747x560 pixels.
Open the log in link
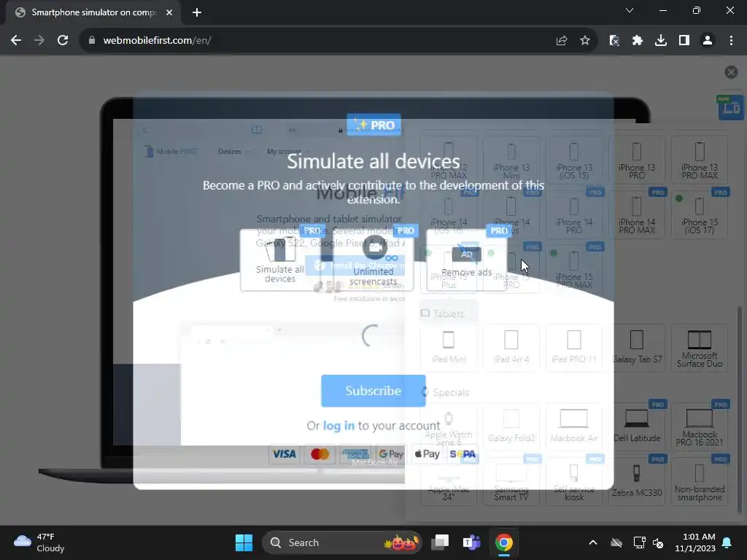tap(338, 425)
